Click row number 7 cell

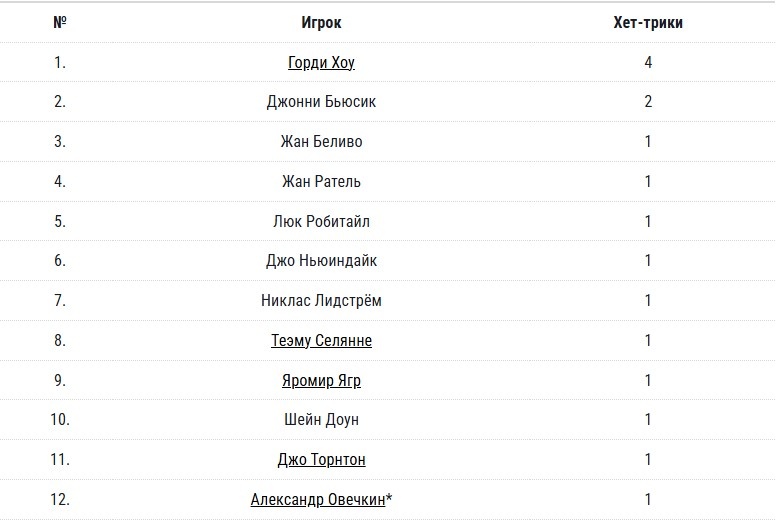point(60,300)
